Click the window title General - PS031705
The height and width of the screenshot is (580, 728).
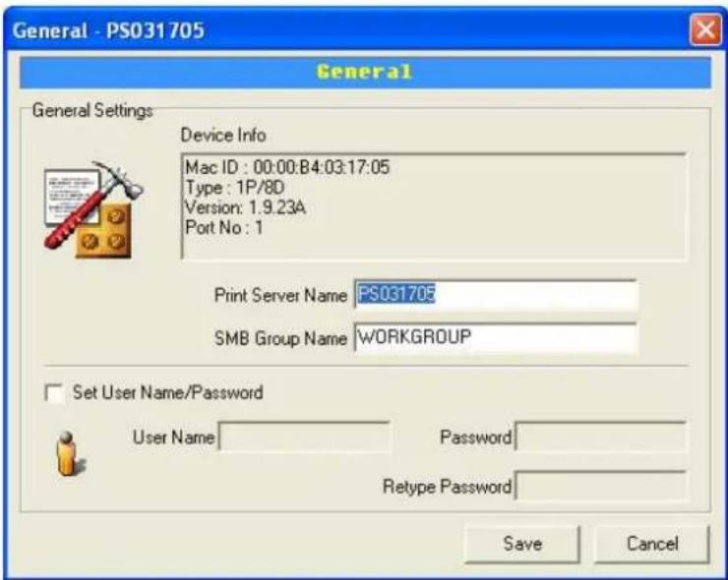tap(108, 30)
